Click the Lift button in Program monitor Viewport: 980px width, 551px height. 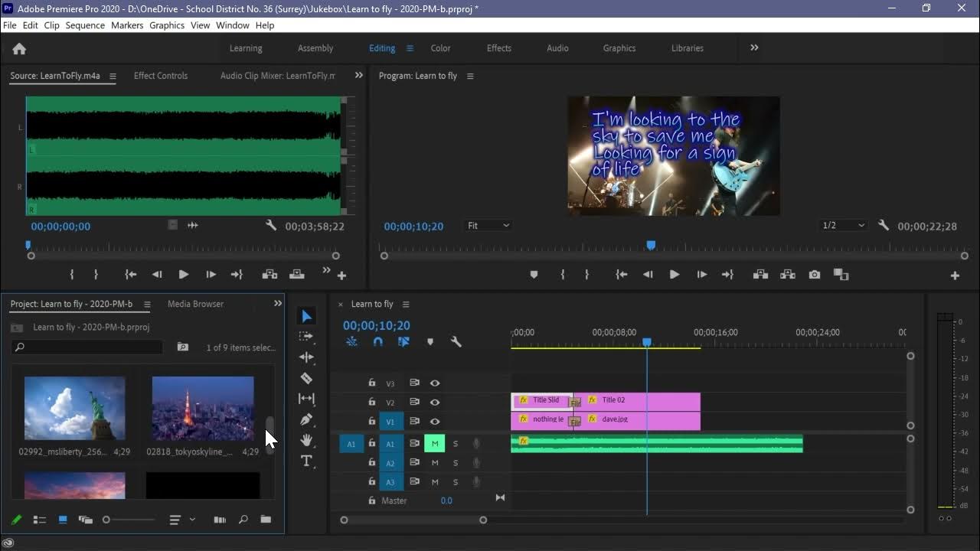760,275
